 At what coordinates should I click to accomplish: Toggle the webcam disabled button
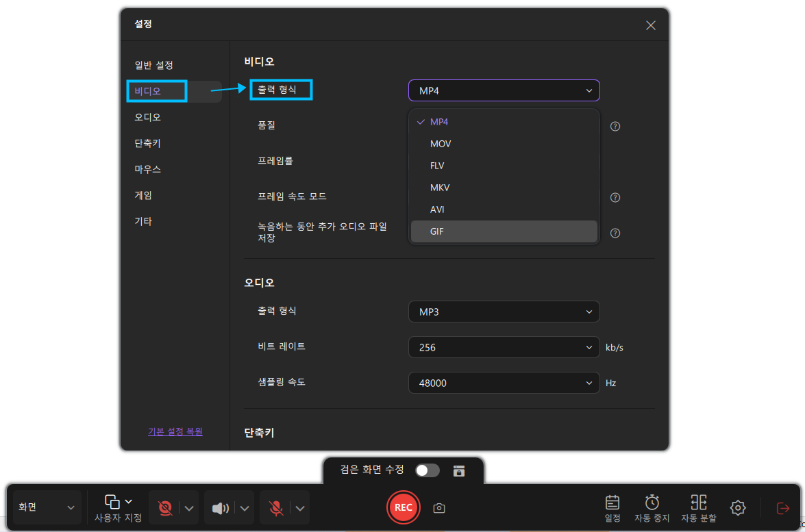[164, 507]
